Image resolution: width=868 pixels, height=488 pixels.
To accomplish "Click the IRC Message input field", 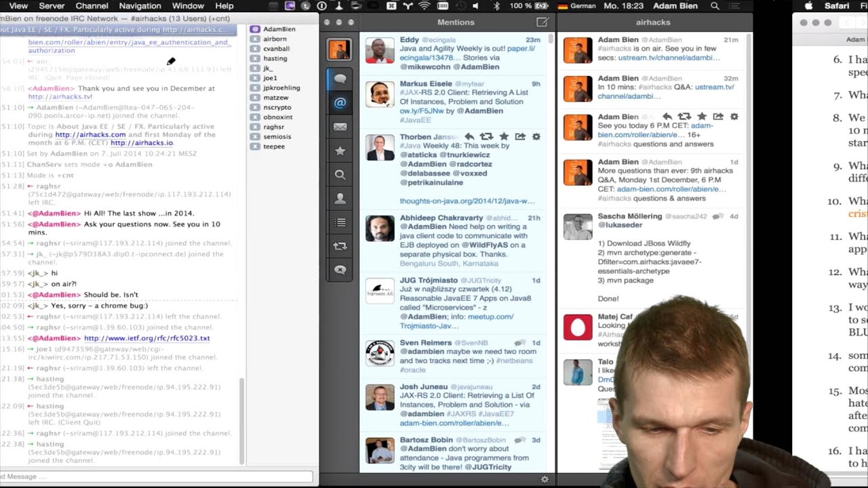I will point(157,476).
